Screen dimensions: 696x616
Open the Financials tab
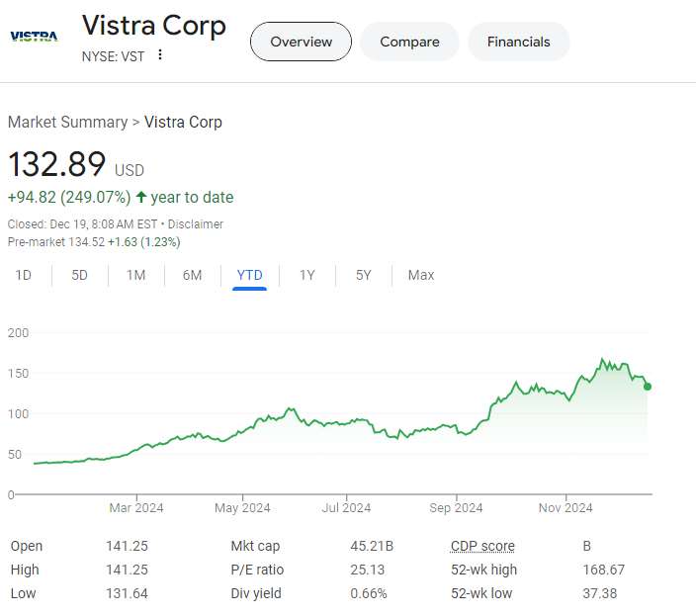[518, 42]
